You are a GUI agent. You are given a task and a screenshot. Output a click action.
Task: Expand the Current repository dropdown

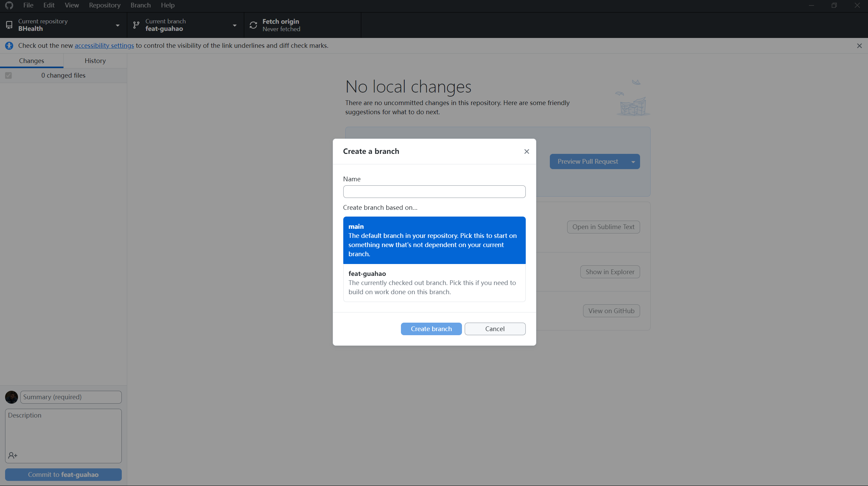click(x=117, y=25)
